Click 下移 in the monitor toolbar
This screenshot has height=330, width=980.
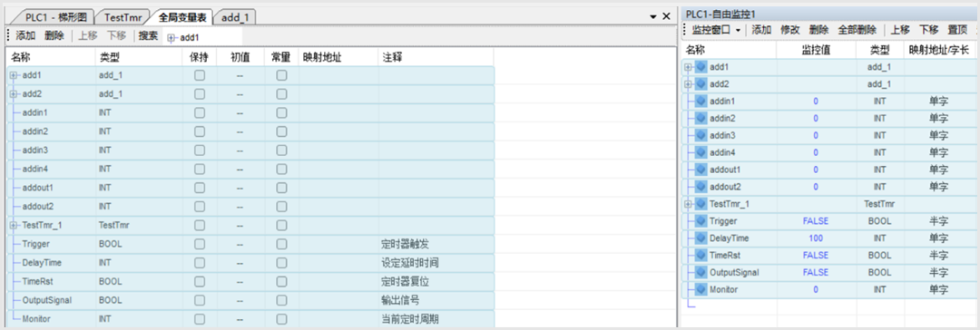pos(929,30)
